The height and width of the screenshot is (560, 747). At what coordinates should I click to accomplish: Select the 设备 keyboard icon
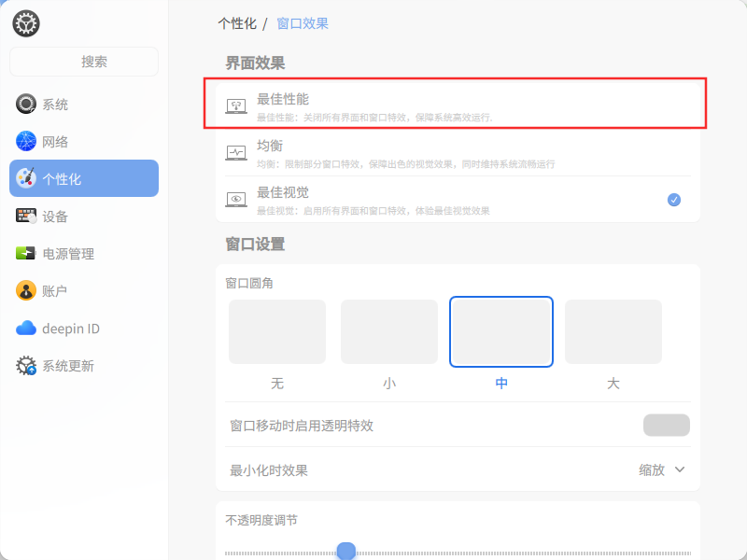coord(26,216)
